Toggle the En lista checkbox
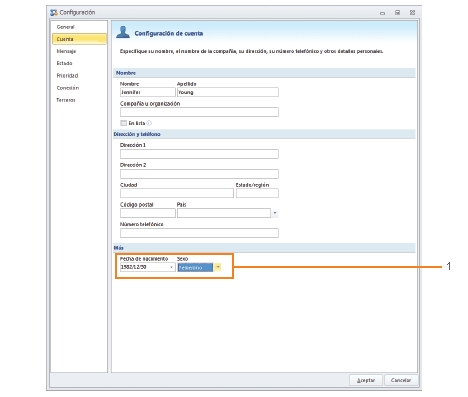 tap(124, 123)
